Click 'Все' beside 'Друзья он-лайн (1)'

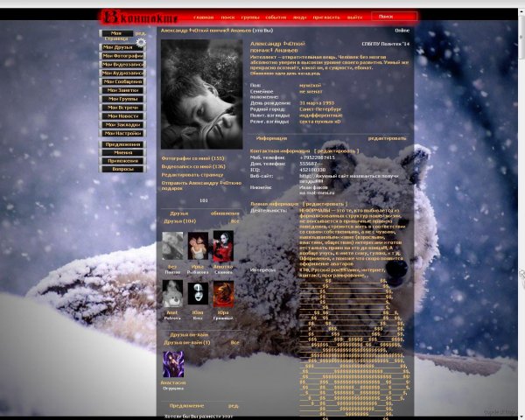235,343
